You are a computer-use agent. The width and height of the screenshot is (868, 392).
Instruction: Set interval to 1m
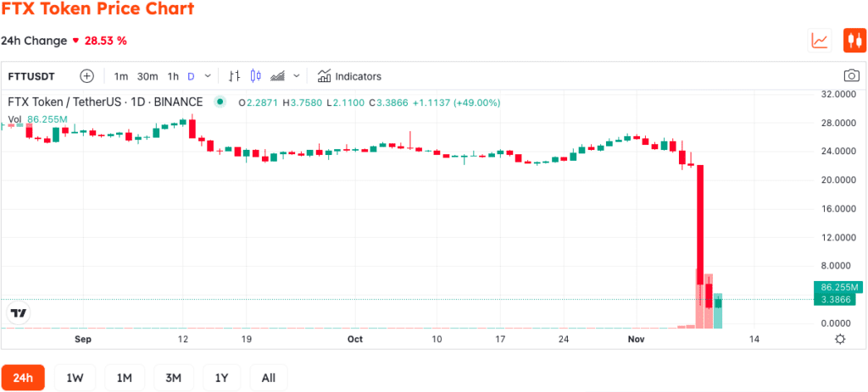(x=121, y=76)
